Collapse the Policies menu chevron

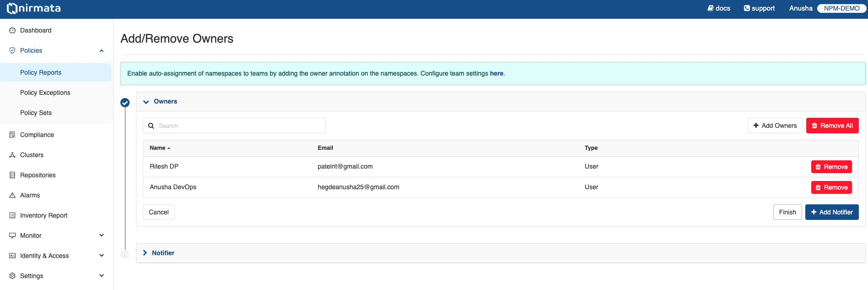[102, 50]
